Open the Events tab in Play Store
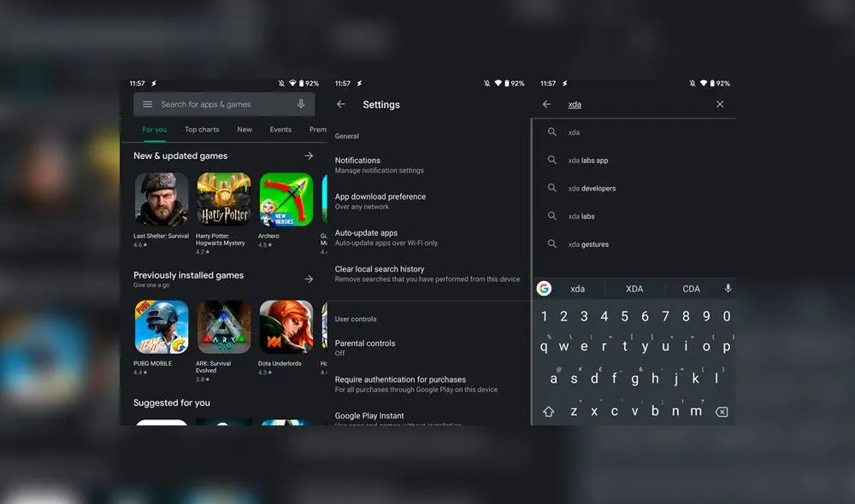Viewport: 855px width, 504px height. coord(280,129)
